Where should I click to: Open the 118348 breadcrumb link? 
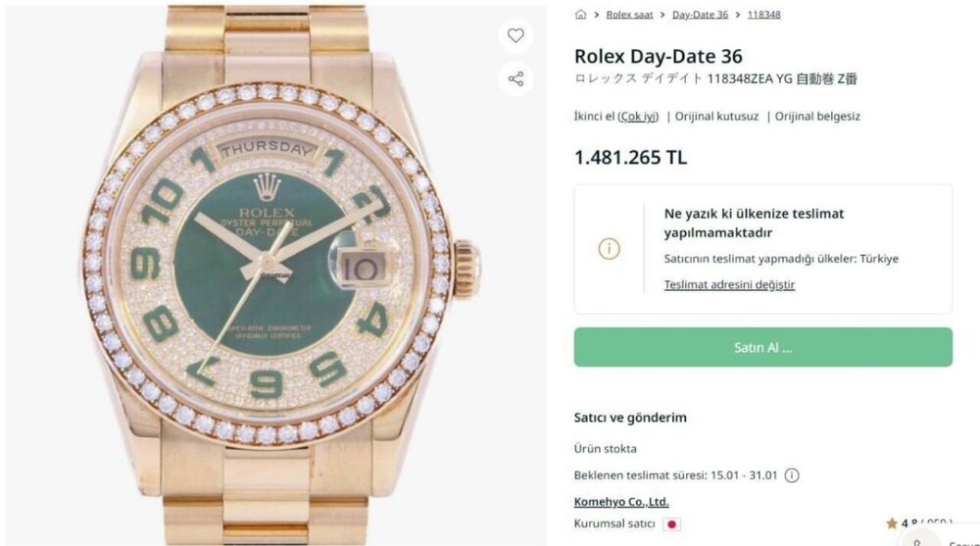tap(763, 15)
